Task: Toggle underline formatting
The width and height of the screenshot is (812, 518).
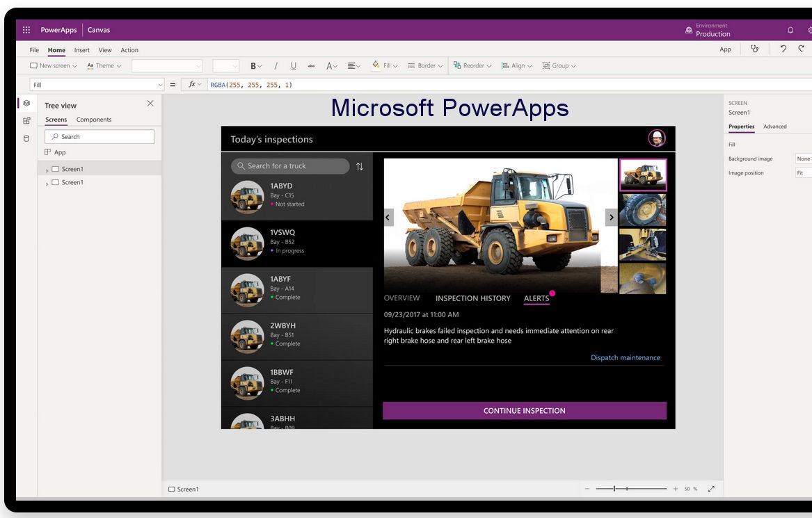Action: pyautogui.click(x=294, y=66)
